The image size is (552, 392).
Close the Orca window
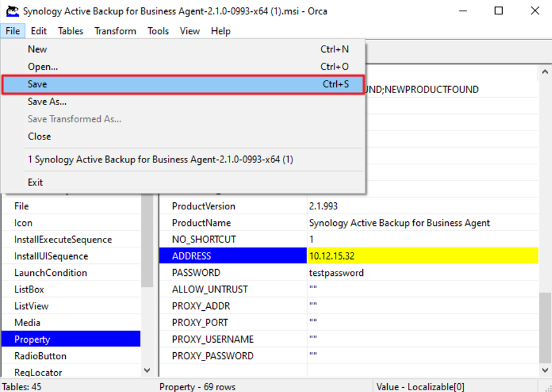[535, 11]
